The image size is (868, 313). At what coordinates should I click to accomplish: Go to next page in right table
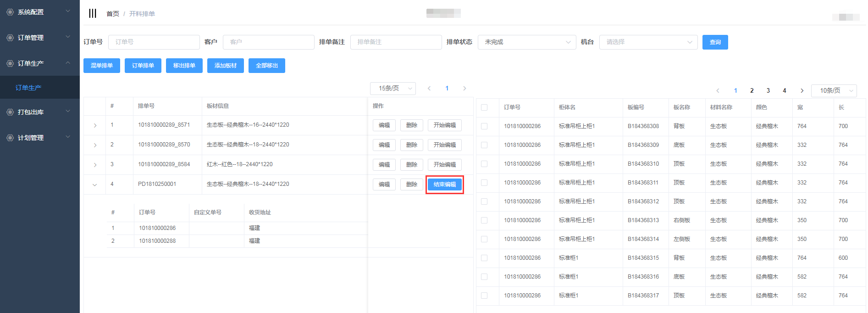pos(802,91)
